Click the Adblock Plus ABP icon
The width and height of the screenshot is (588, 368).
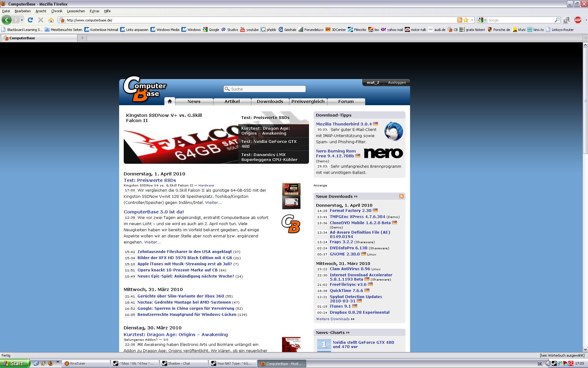tap(578, 20)
